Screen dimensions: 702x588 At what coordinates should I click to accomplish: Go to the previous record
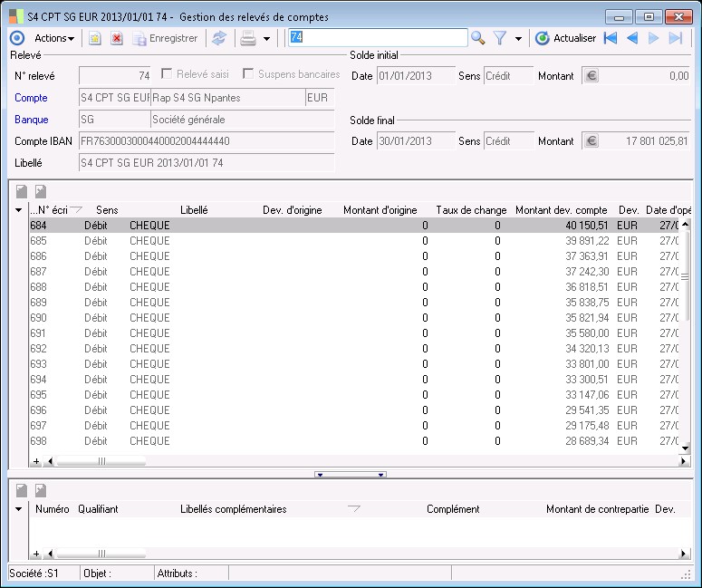(x=632, y=38)
